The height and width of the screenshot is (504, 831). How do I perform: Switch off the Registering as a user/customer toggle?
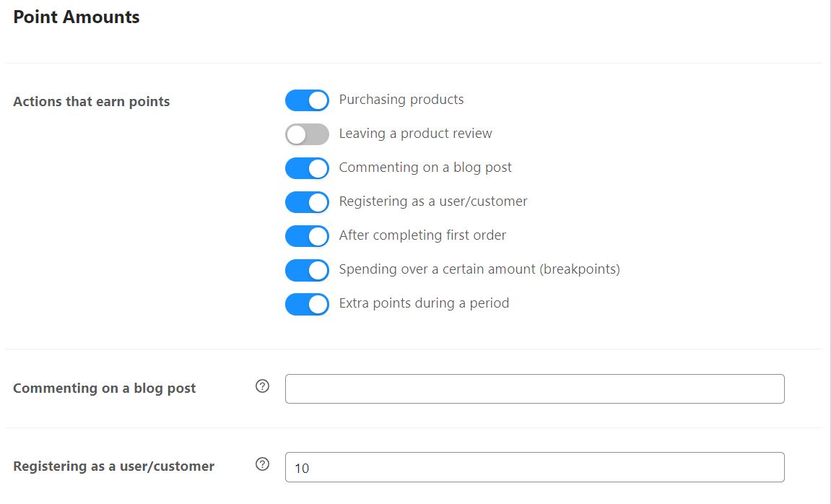tap(307, 202)
